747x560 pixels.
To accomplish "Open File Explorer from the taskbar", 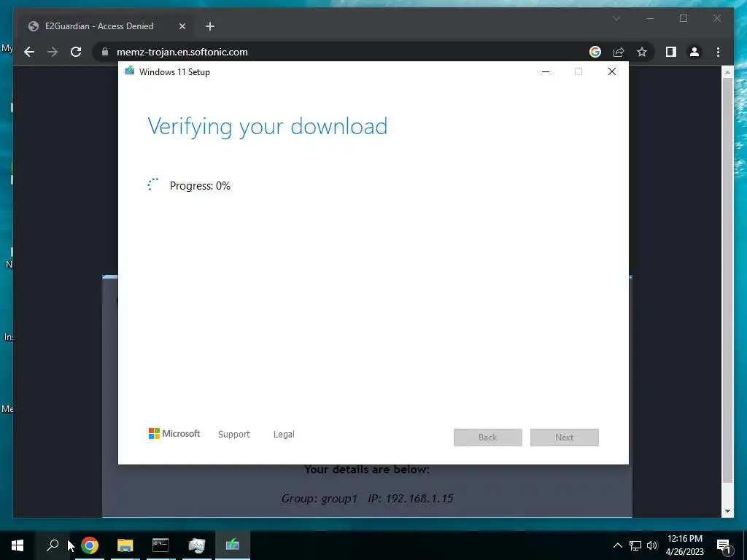I will click(125, 545).
